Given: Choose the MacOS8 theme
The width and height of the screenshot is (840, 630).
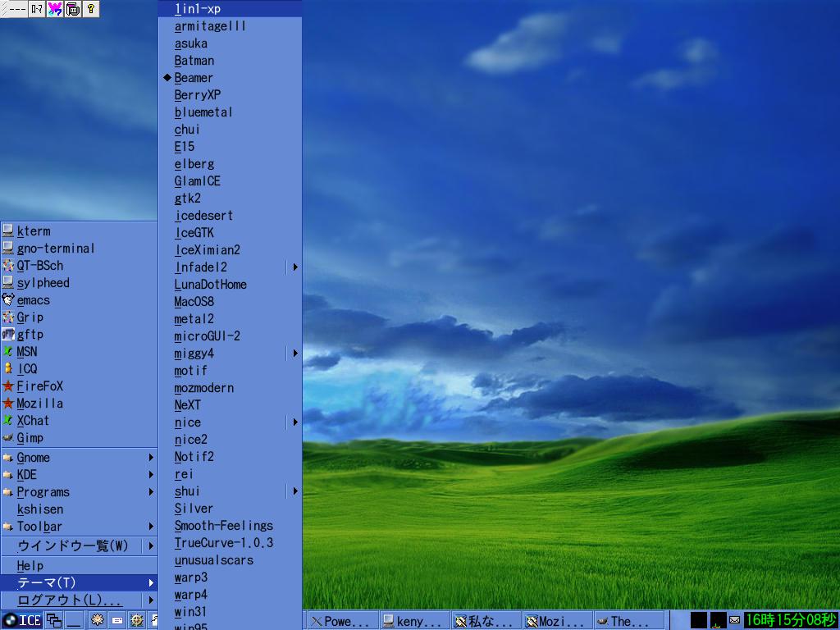Looking at the screenshot, I should pyautogui.click(x=194, y=302).
